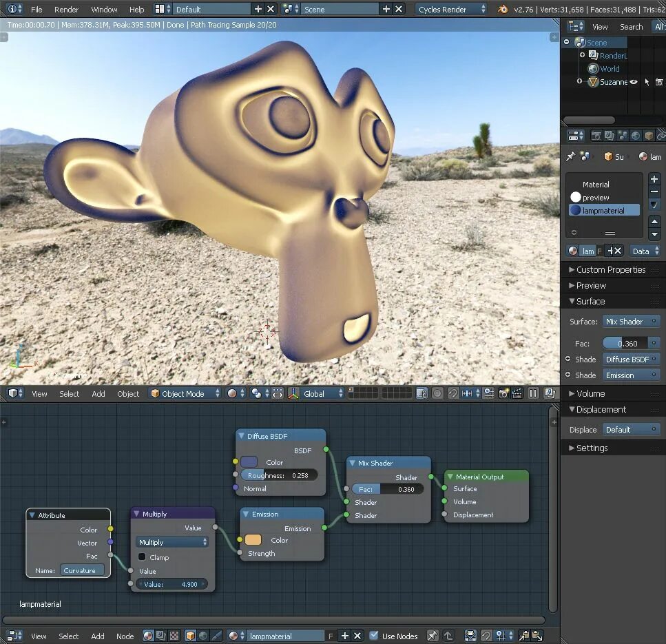Toggle the Use Nodes checkbox
This screenshot has height=644, width=666.
[x=374, y=636]
